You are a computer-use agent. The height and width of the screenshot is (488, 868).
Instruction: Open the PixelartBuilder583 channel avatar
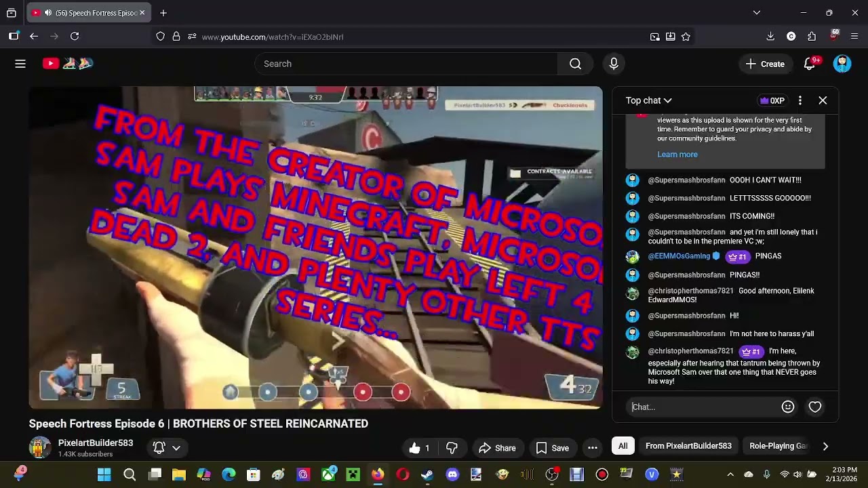click(40, 448)
